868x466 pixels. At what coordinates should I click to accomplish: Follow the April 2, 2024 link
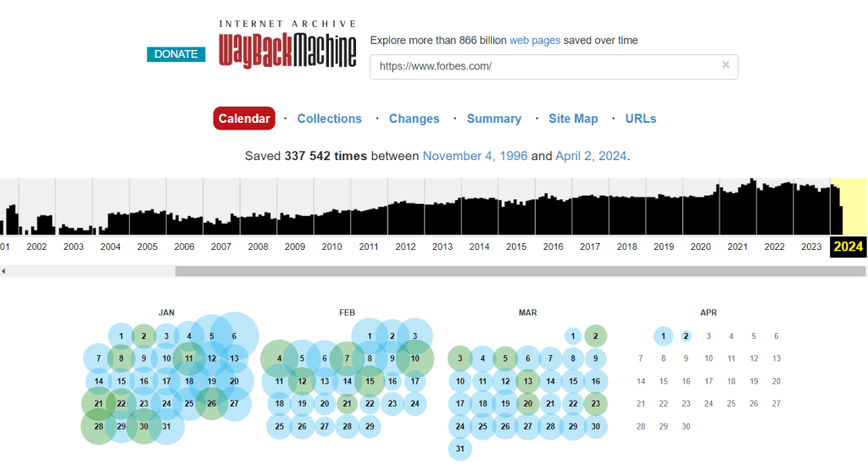(x=591, y=156)
